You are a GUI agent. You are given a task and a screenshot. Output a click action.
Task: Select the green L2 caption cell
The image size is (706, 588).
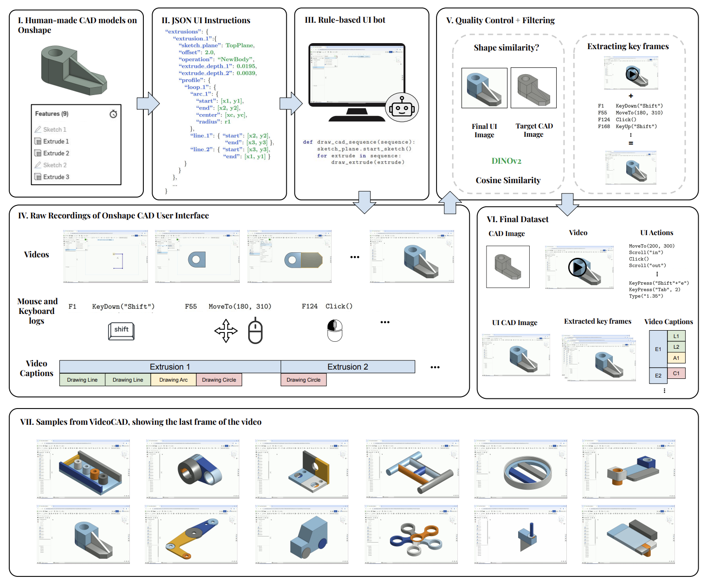(676, 347)
